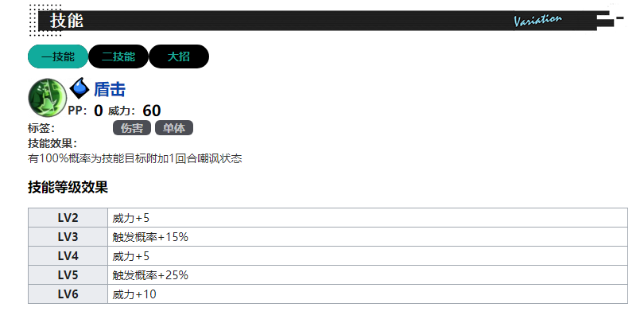Click the green 盾击 skill icon
The image size is (644, 319).
[x=47, y=97]
